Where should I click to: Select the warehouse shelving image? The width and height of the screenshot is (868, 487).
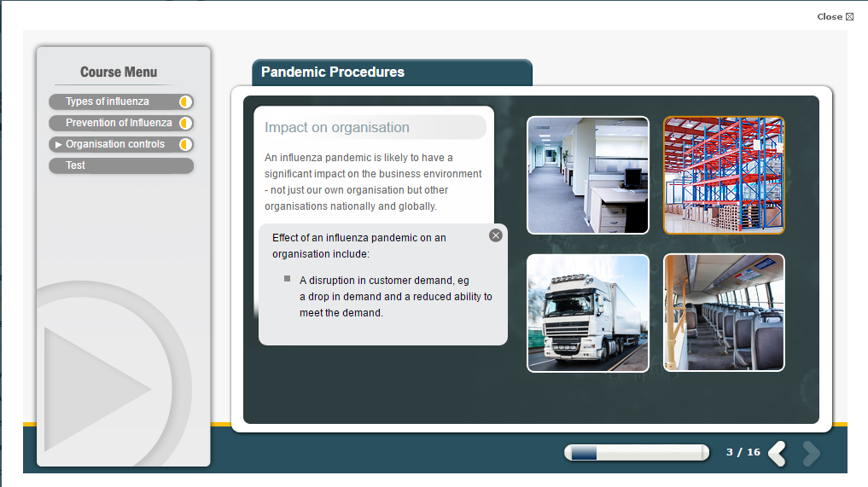click(x=724, y=175)
